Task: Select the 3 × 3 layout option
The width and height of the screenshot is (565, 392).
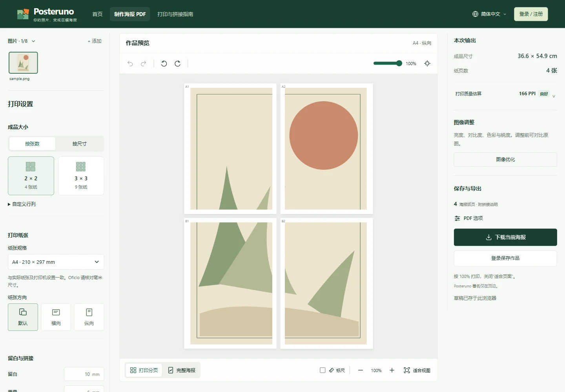Action: coord(81,176)
